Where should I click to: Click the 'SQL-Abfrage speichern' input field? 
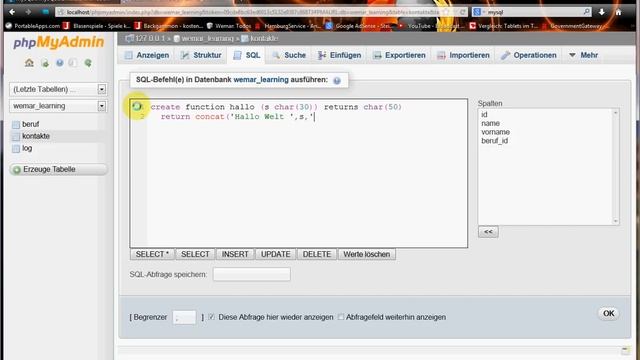252,274
